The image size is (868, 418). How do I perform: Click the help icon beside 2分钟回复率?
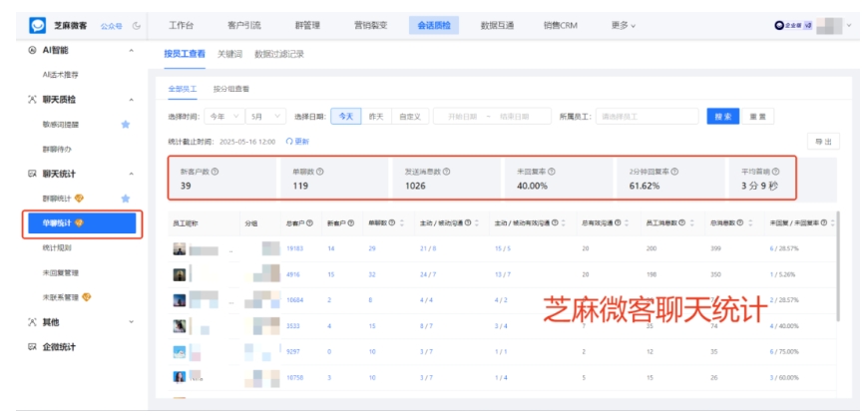[674, 172]
